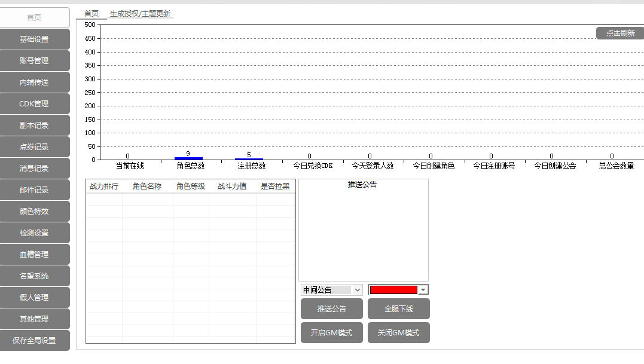This screenshot has width=644, height=364.
Task: Open the CDK管理 page
Action: tap(35, 104)
